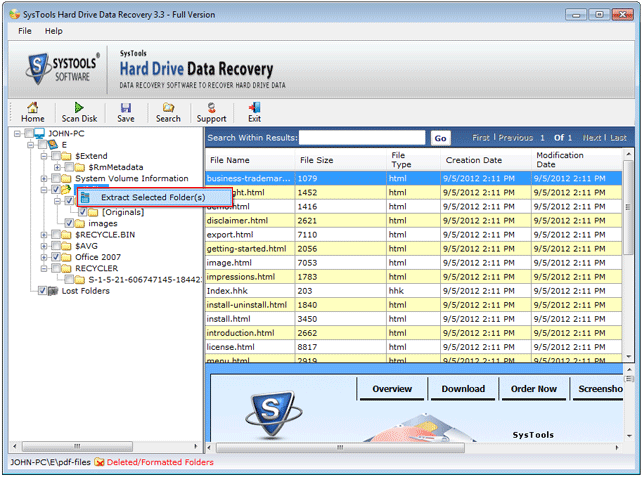
Task: Click the $RmMetadata folder icon
Action: 80,167
